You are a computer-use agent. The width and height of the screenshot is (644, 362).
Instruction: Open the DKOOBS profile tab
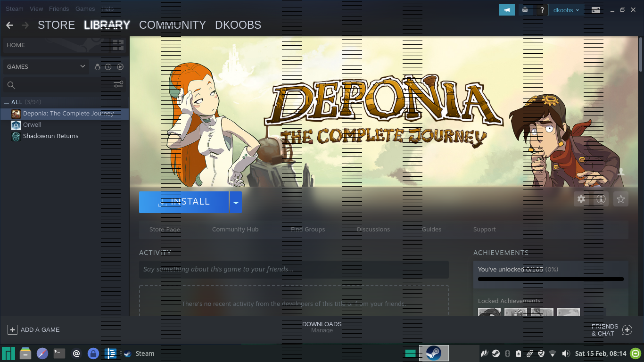[x=238, y=25]
